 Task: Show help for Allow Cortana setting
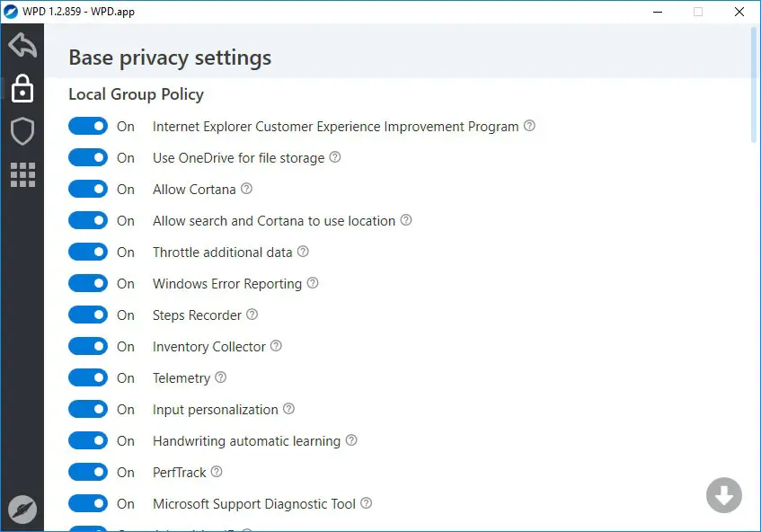coord(246,189)
